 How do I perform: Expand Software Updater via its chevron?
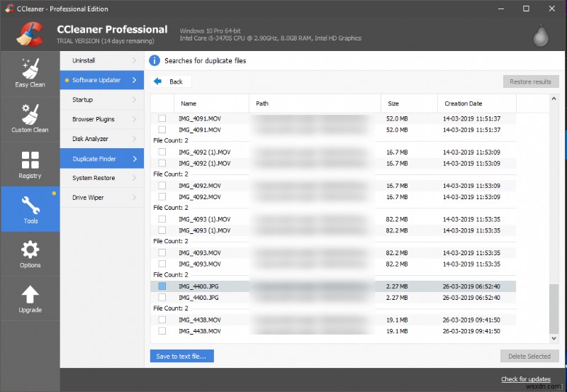(135, 80)
